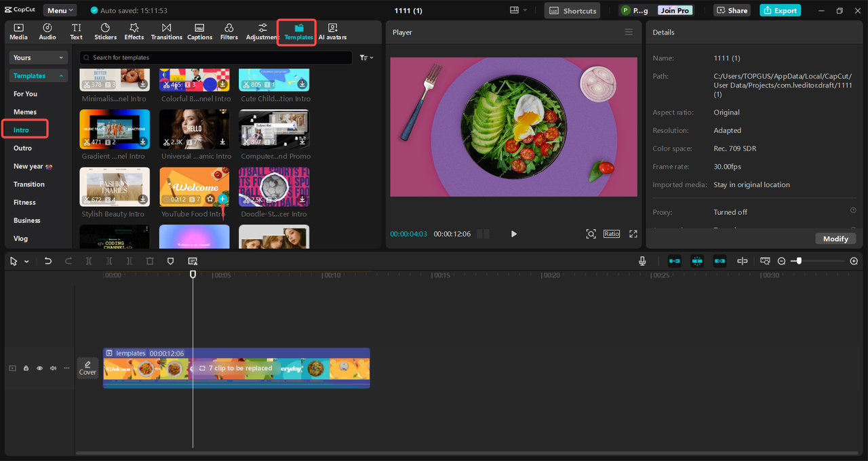Open the Ratio settings
Viewport: 868px width, 461px height.
click(612, 234)
